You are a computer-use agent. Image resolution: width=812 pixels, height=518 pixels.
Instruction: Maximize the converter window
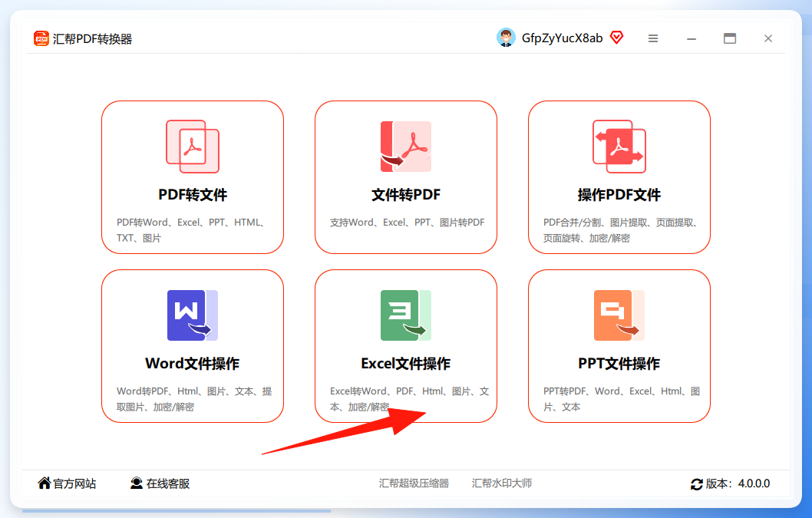tap(730, 38)
